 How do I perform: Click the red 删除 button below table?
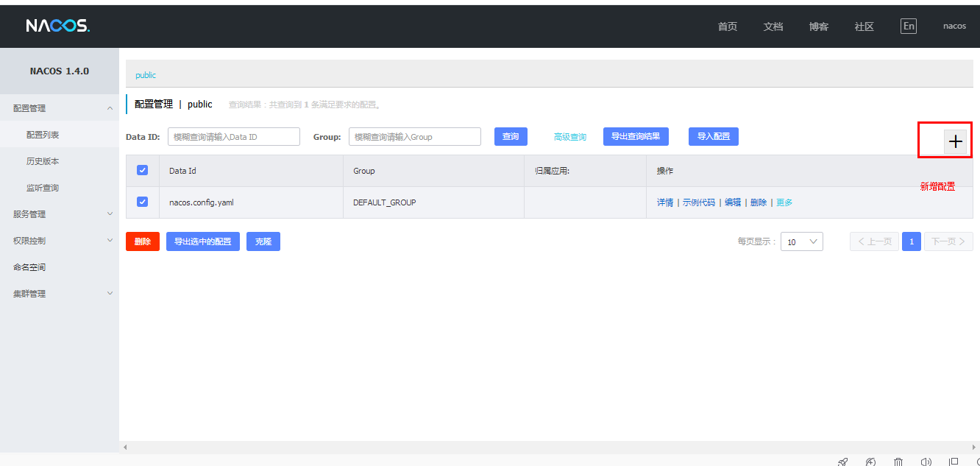coord(143,241)
